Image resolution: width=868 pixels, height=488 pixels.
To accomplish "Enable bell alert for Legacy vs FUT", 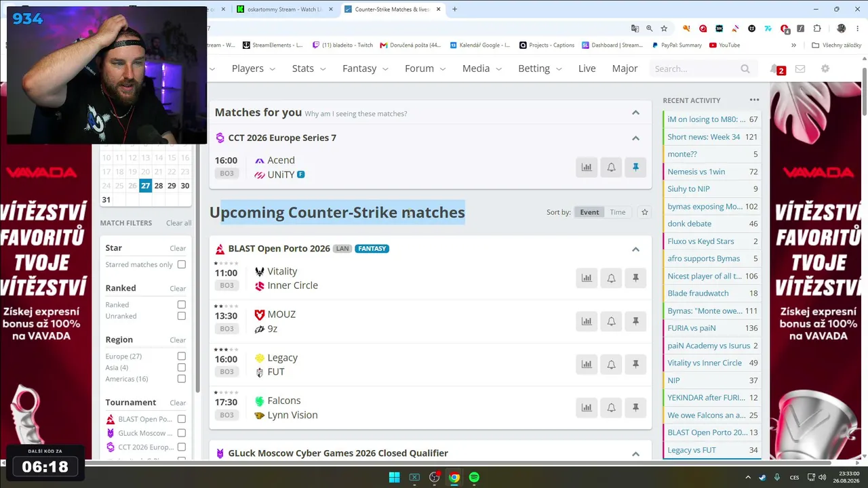I will (611, 365).
